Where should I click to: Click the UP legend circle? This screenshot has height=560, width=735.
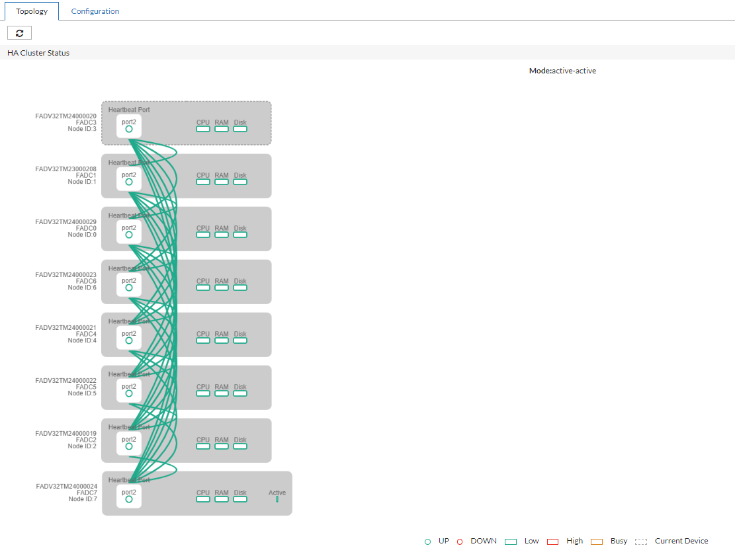[427, 541]
